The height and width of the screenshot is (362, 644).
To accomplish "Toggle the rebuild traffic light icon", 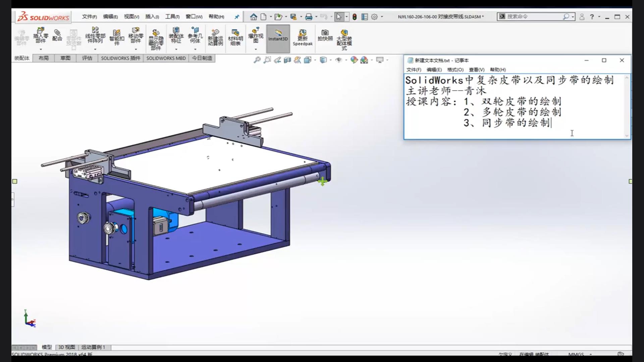I will point(355,17).
